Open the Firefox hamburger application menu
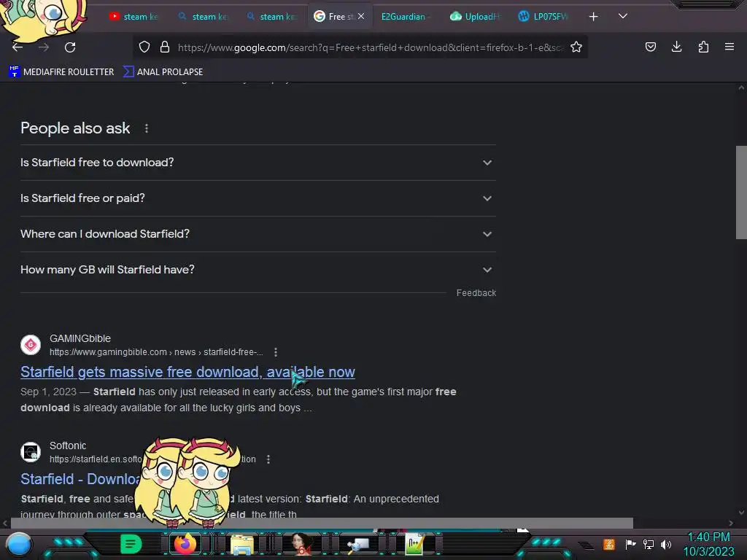This screenshot has width=747, height=560. (729, 47)
